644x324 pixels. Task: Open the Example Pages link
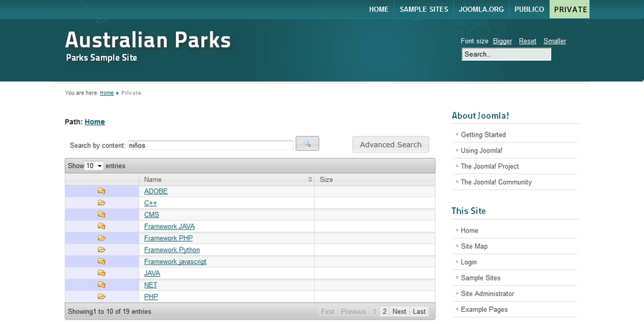(484, 310)
